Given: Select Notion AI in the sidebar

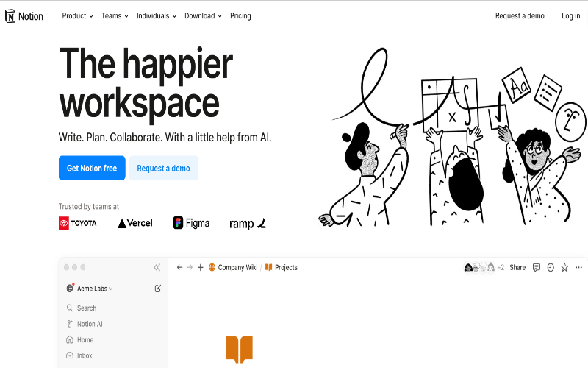Looking at the screenshot, I should click(x=85, y=324).
